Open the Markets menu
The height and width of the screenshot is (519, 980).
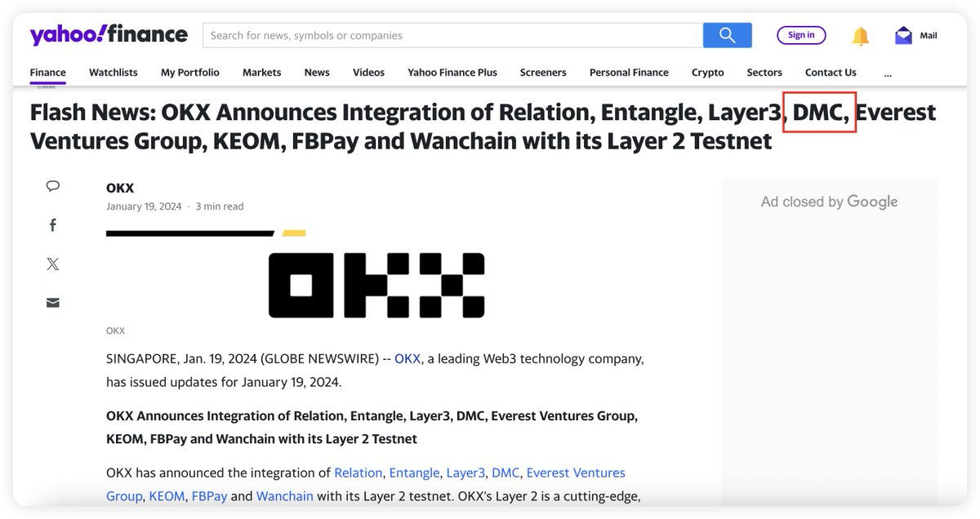pos(262,72)
